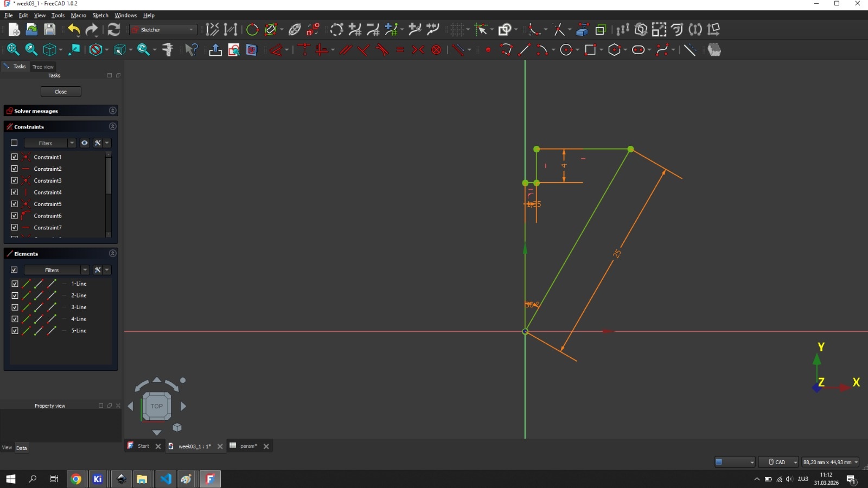Switch to the param* document tab
This screenshot has width=868, height=488.
(x=248, y=446)
